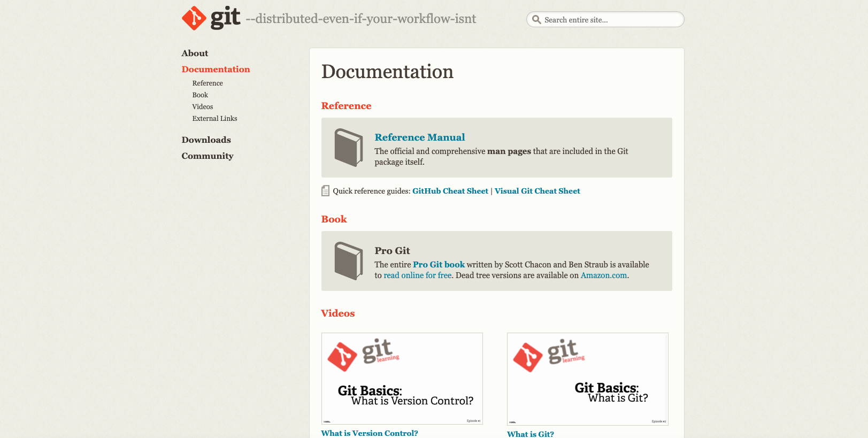Follow the read online for free link
Viewport: 868px width, 438px height.
(418, 275)
